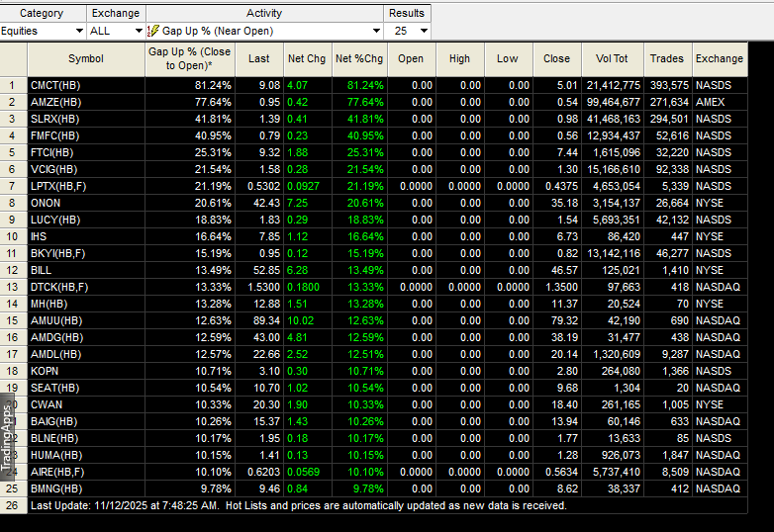Click the Trades column header
The height and width of the screenshot is (532, 774).
coord(667,58)
